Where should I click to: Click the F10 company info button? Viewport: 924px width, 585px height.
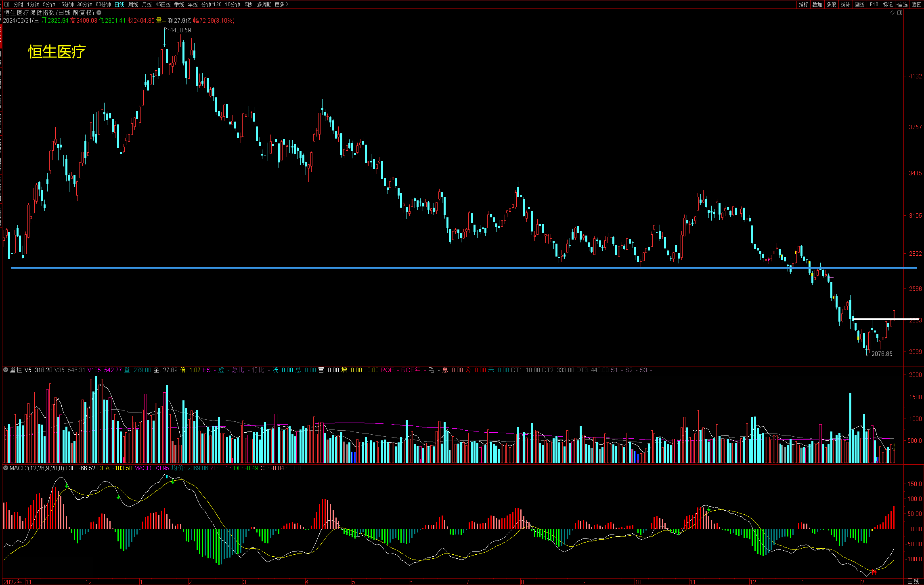coord(874,4)
